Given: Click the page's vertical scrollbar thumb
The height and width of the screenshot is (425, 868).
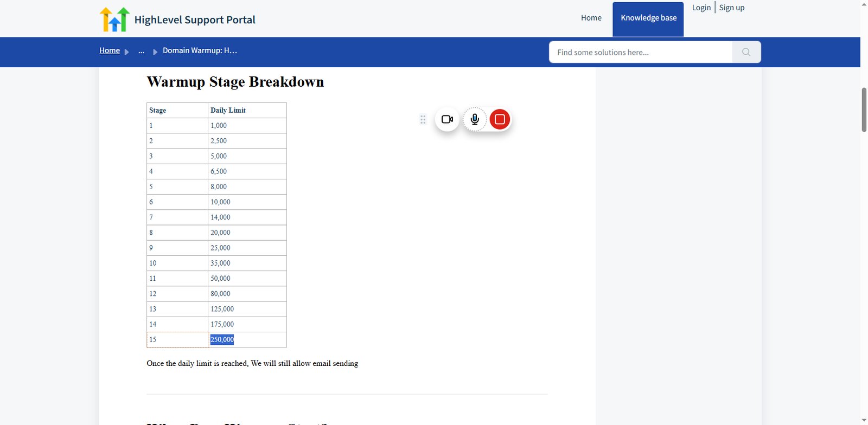Looking at the screenshot, I should coord(864,110).
